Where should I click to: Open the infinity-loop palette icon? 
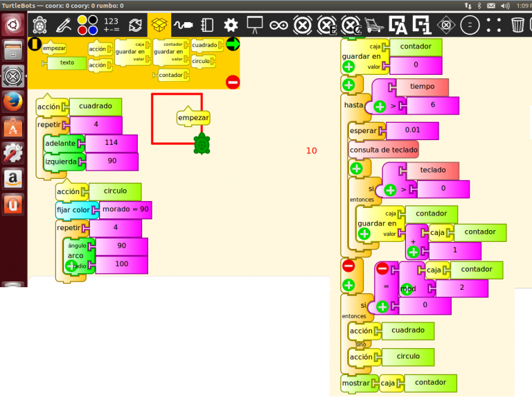(x=278, y=25)
